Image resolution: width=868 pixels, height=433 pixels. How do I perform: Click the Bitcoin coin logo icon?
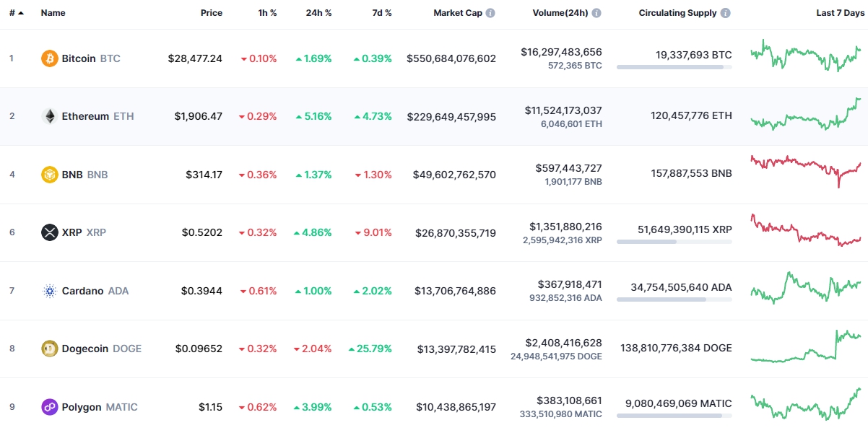click(x=50, y=58)
